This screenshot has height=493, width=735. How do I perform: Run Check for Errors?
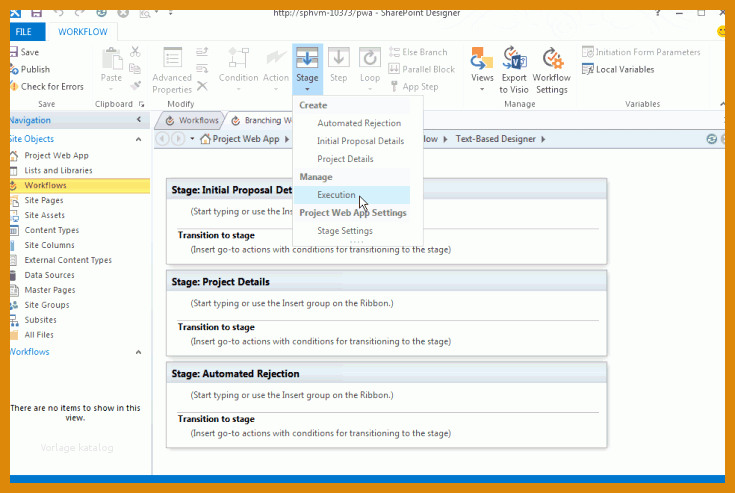pos(47,86)
